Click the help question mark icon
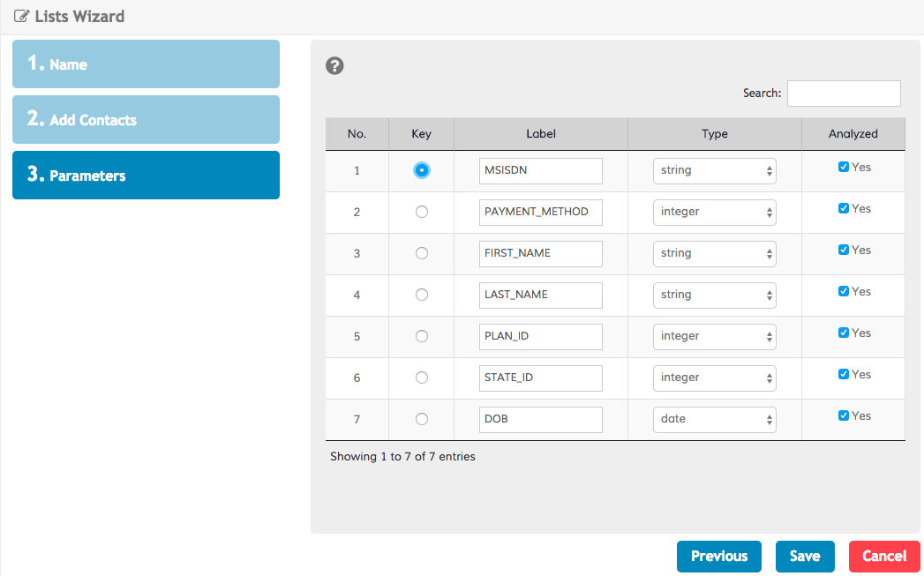Image resolution: width=924 pixels, height=576 pixels. click(334, 65)
